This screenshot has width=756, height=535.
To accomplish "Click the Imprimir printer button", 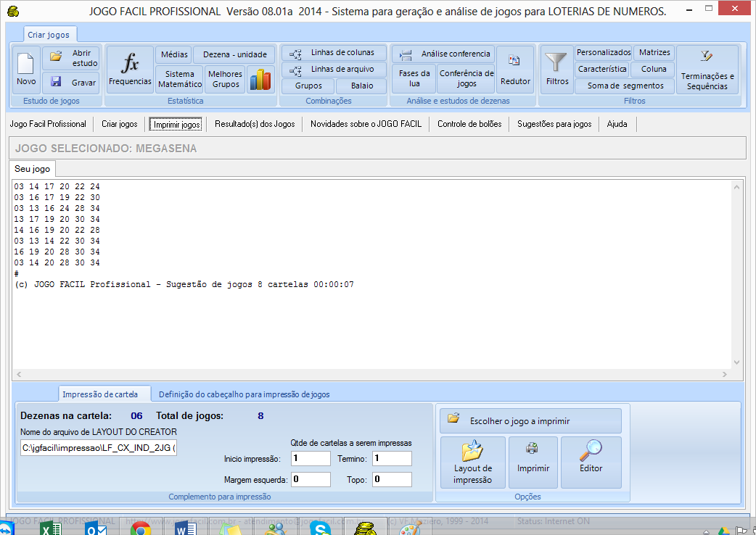I will pyautogui.click(x=533, y=462).
